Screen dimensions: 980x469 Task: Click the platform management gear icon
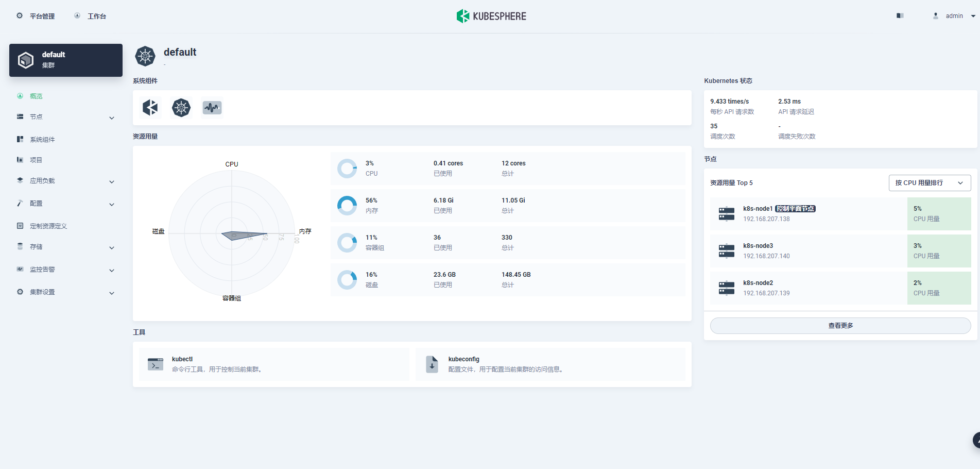(20, 15)
